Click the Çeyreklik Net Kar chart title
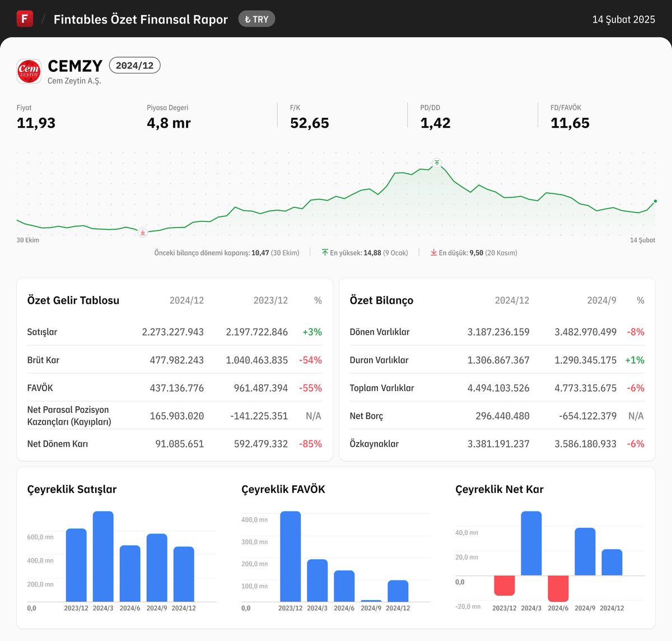The image size is (672, 641). [500, 489]
